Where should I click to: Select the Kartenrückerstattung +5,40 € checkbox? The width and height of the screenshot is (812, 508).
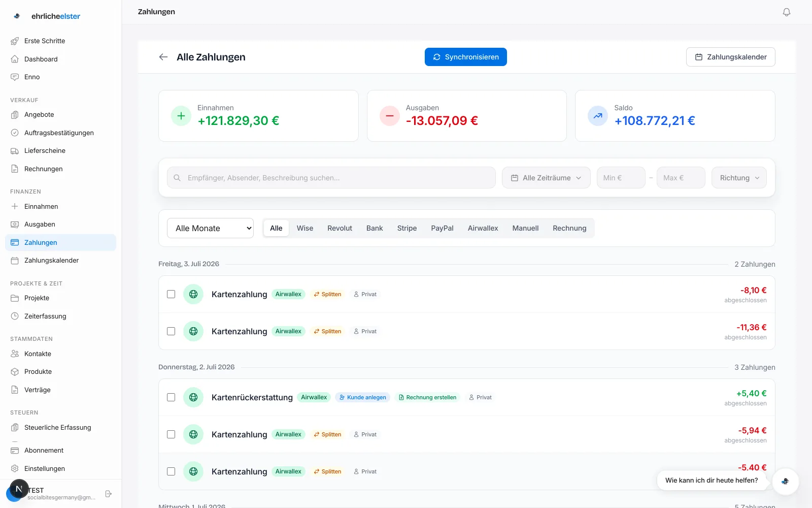click(x=171, y=397)
